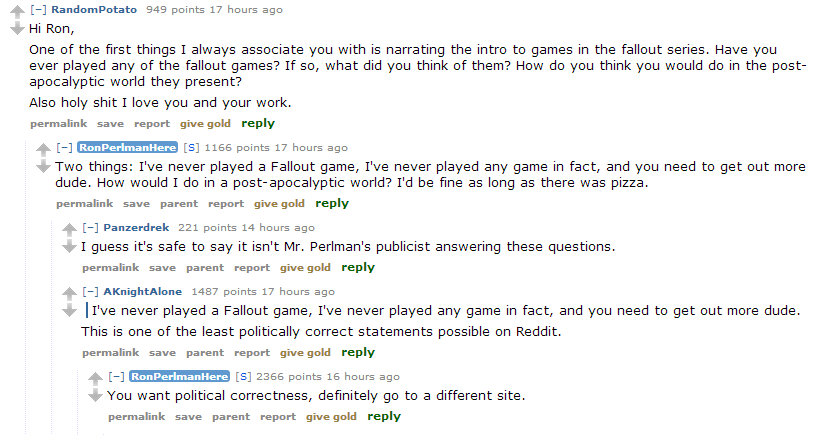
Task: Downvote RonPerlmanHere's pizza reply
Action: click(x=42, y=166)
